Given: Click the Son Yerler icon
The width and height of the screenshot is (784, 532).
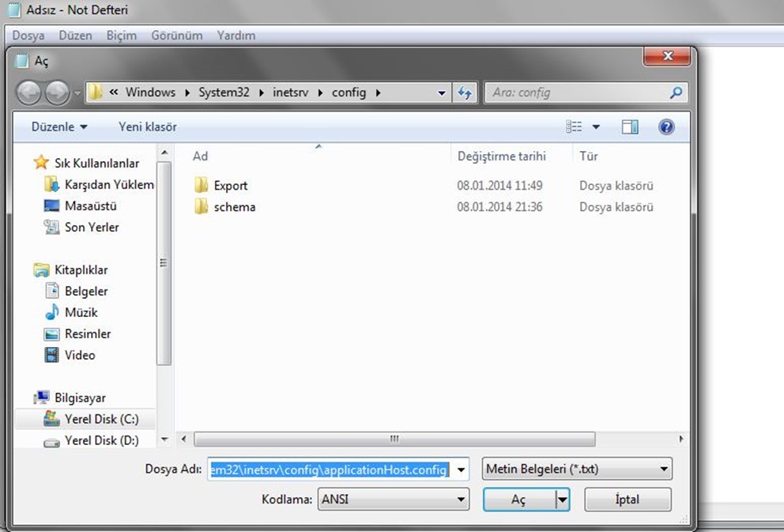Looking at the screenshot, I should 51,227.
